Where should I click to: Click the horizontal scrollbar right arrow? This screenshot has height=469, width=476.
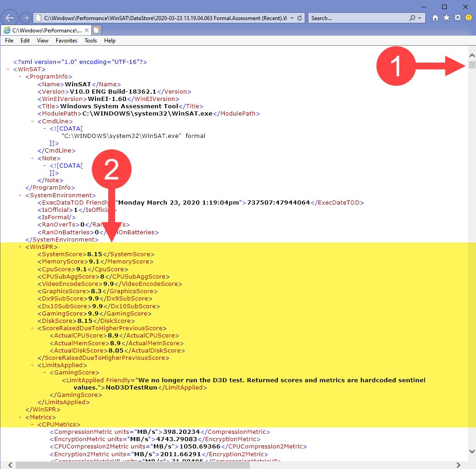458,465
